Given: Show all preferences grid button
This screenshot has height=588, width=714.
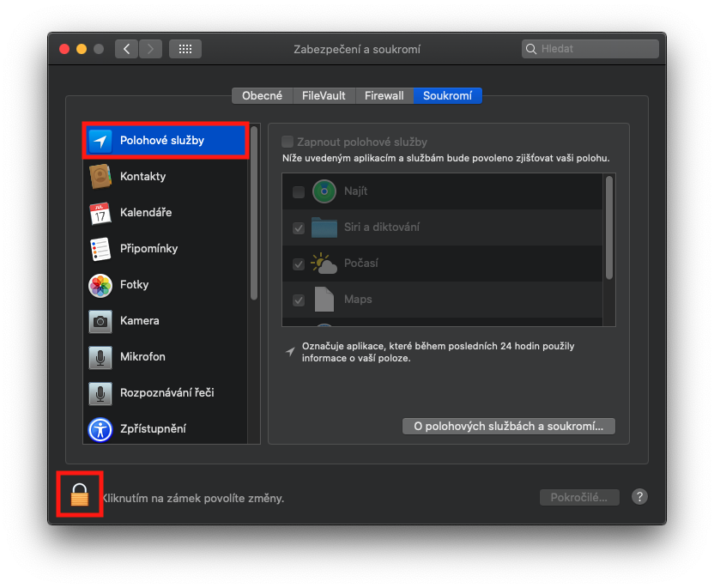Looking at the screenshot, I should click(185, 49).
